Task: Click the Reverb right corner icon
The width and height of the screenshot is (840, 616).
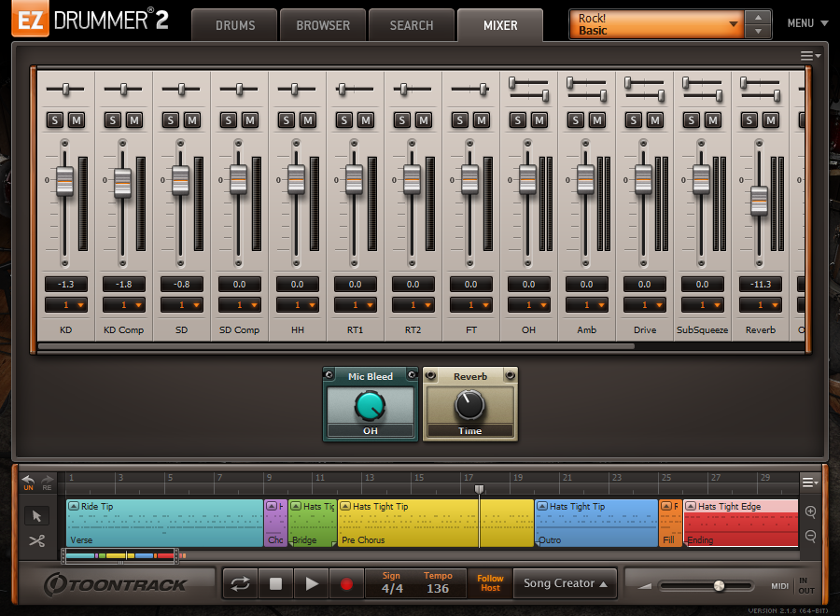Action: pyautogui.click(x=510, y=375)
